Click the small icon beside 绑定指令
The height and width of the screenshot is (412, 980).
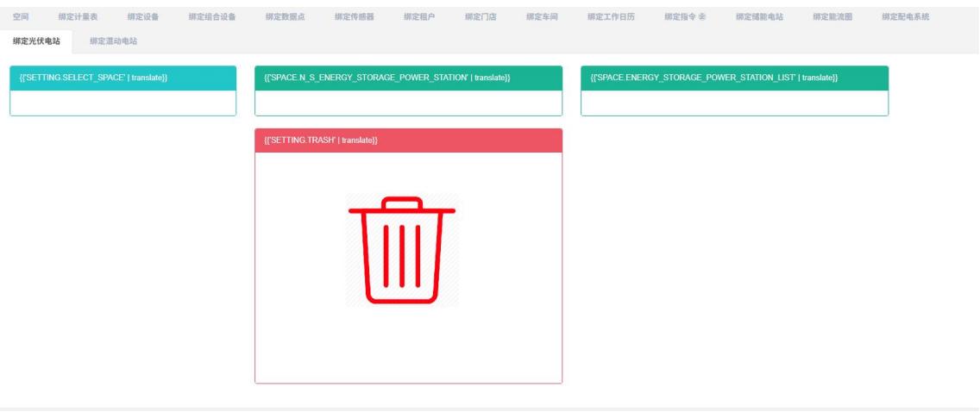click(701, 17)
